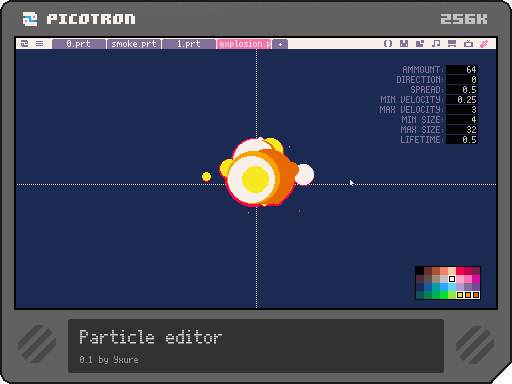Pick the peach palette swatch

(x=452, y=271)
